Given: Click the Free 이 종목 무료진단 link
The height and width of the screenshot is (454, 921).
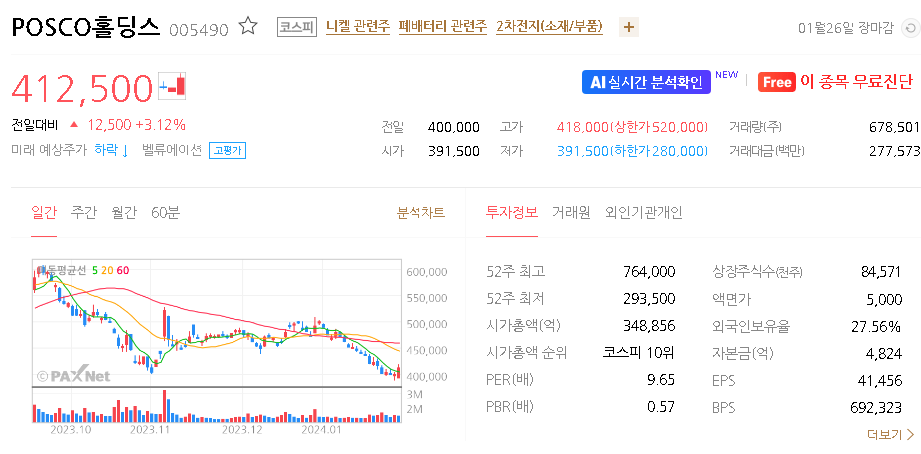Looking at the screenshot, I should [x=836, y=82].
